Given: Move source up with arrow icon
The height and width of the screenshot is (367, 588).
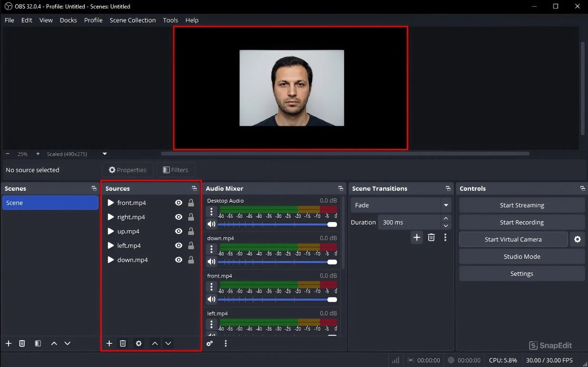Looking at the screenshot, I should [155, 343].
